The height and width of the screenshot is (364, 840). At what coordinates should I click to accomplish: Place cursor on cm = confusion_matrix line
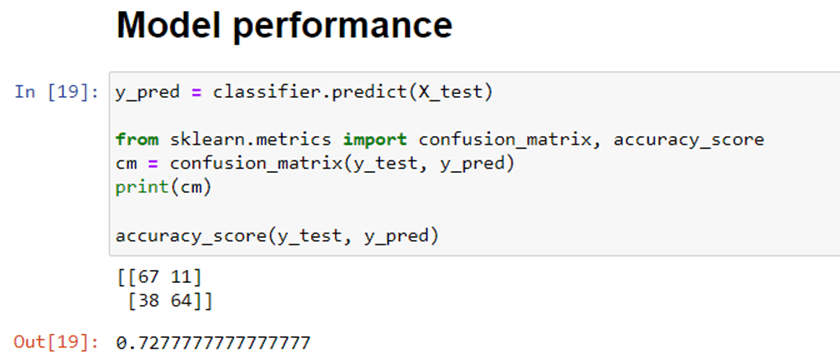315,164
